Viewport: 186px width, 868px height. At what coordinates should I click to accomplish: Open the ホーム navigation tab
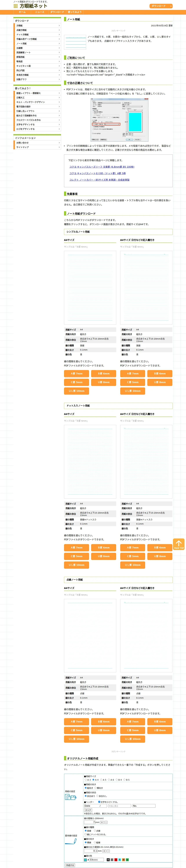point(22,12)
